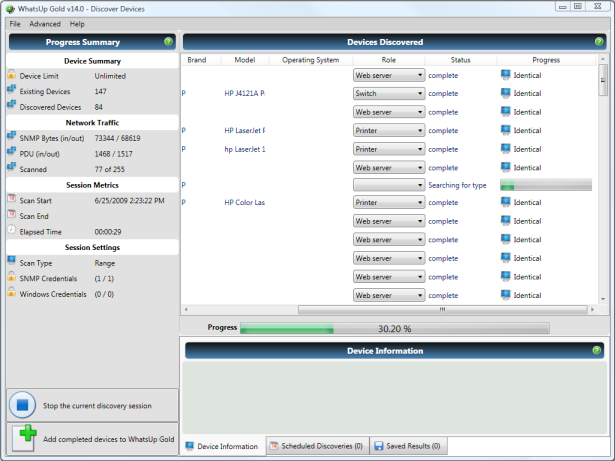The width and height of the screenshot is (615, 461).
Task: Click the Scan Start calendar icon
Action: pyautogui.click(x=11, y=200)
